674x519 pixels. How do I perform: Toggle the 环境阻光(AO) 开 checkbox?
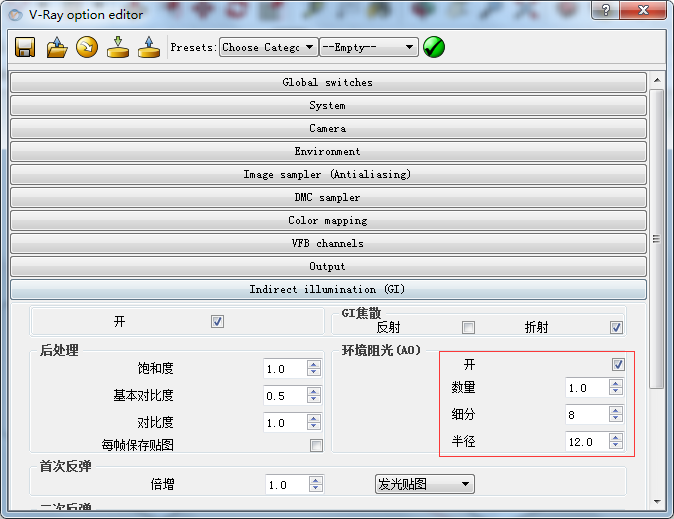[618, 365]
